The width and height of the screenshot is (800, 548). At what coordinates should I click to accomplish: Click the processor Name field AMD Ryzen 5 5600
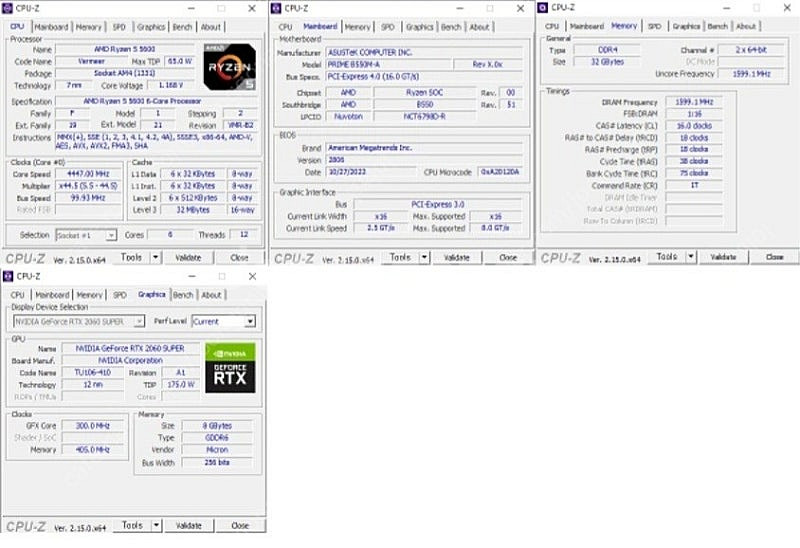pos(125,49)
